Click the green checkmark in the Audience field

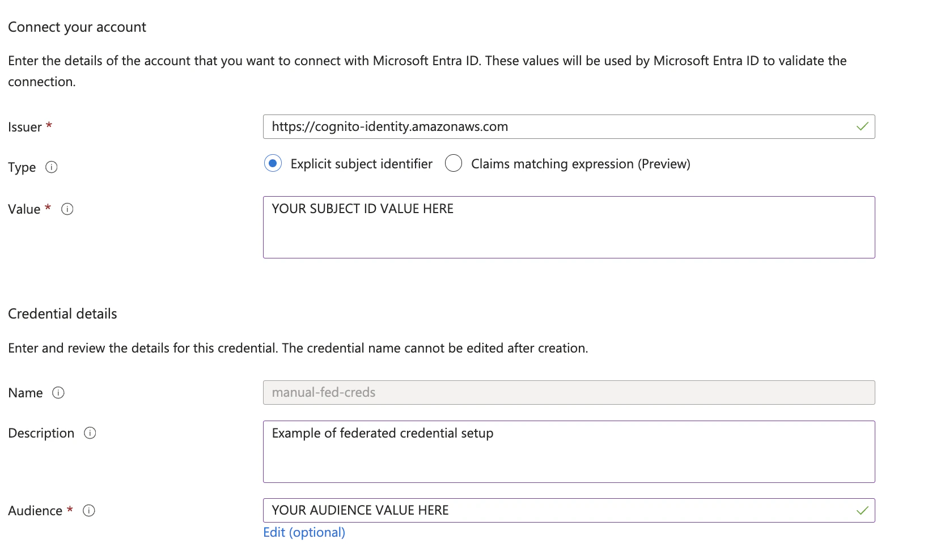coord(862,510)
